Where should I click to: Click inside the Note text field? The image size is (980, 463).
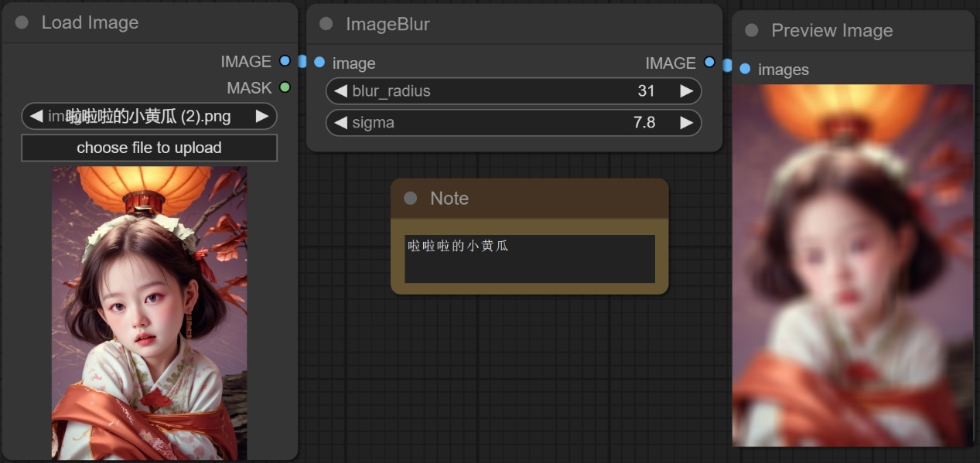(x=529, y=259)
